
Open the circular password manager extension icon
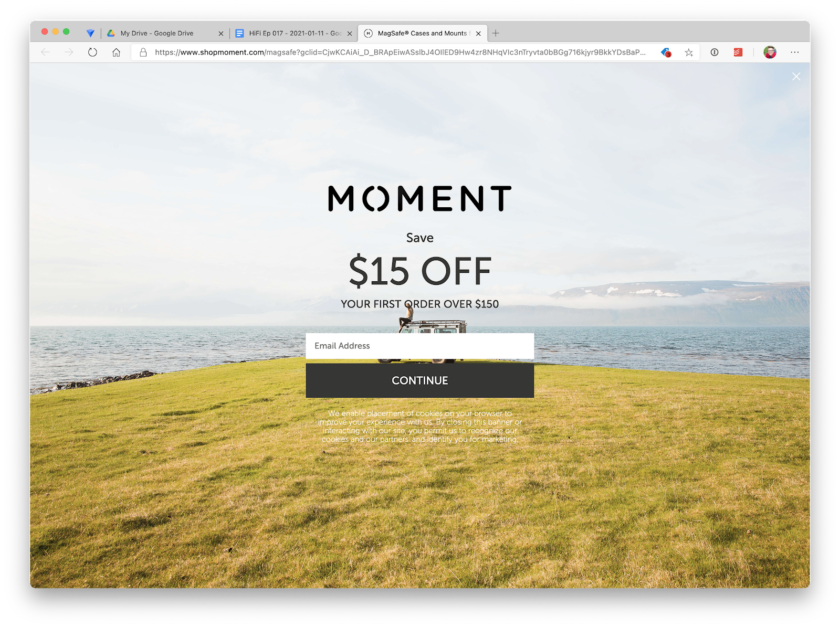pos(714,52)
